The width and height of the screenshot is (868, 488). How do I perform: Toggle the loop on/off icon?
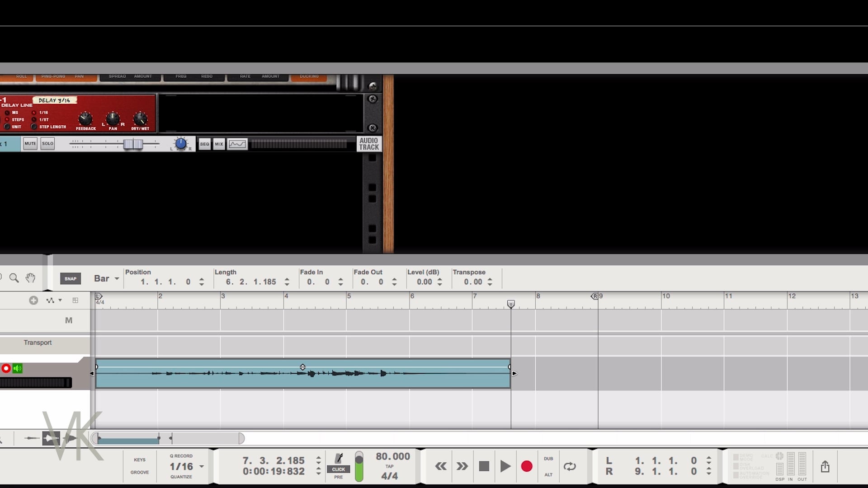(x=570, y=466)
